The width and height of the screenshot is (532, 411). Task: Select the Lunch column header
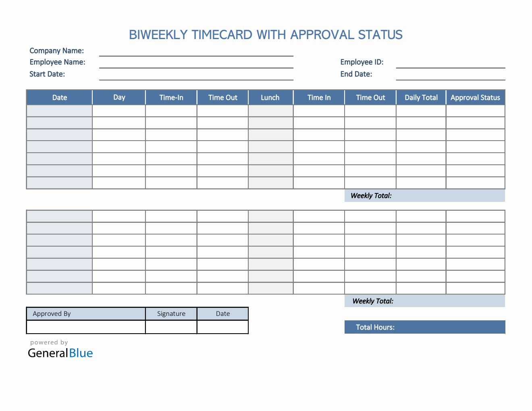270,97
